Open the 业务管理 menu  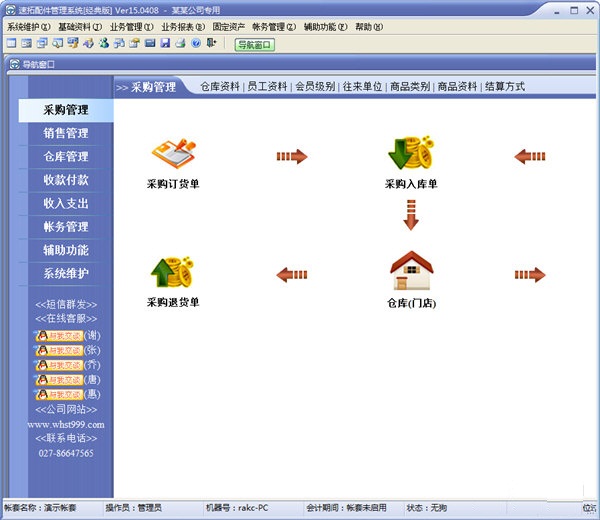point(132,27)
